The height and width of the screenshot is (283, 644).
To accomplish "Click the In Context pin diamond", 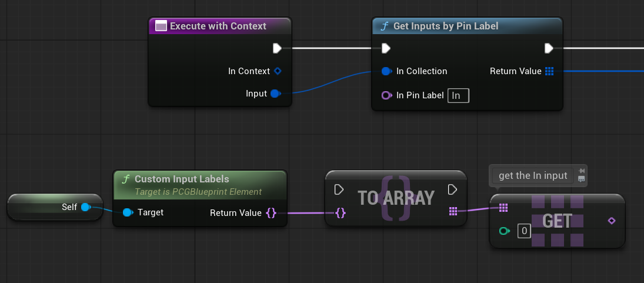I will pyautogui.click(x=278, y=71).
